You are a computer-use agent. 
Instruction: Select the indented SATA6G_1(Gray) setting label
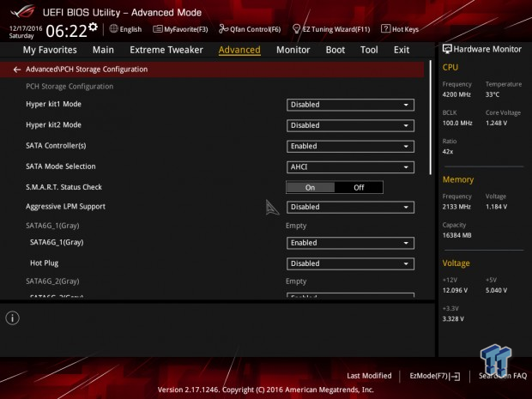tap(57, 242)
